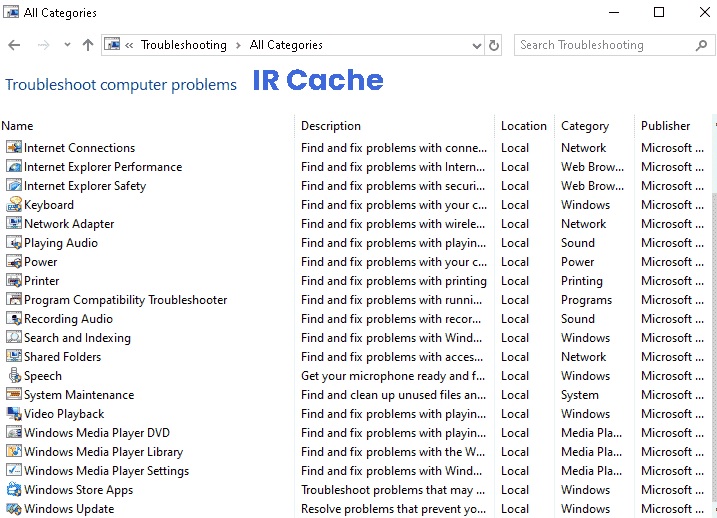Click the Internet Explorer Performance icon
This screenshot has height=518, width=717.
point(14,166)
